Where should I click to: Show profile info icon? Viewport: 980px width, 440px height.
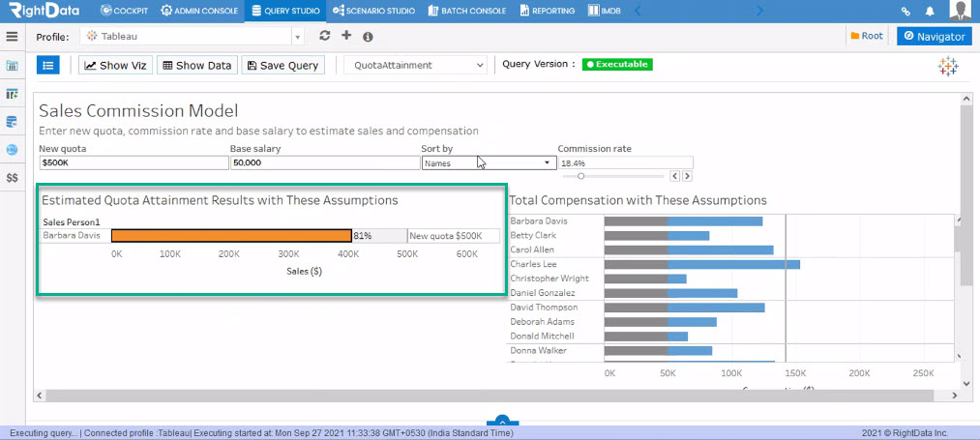pyautogui.click(x=369, y=37)
